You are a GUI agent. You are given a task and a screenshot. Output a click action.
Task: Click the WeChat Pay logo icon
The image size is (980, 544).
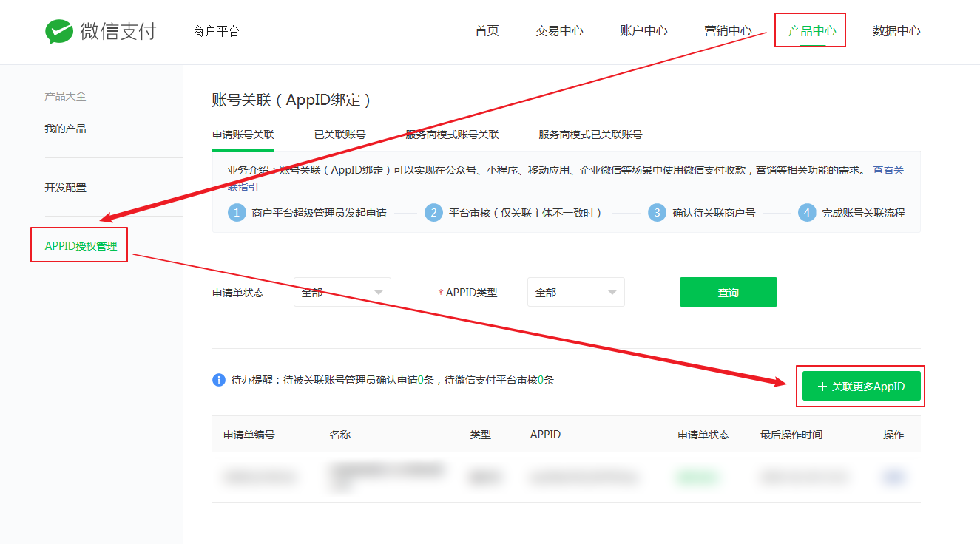pyautogui.click(x=59, y=31)
